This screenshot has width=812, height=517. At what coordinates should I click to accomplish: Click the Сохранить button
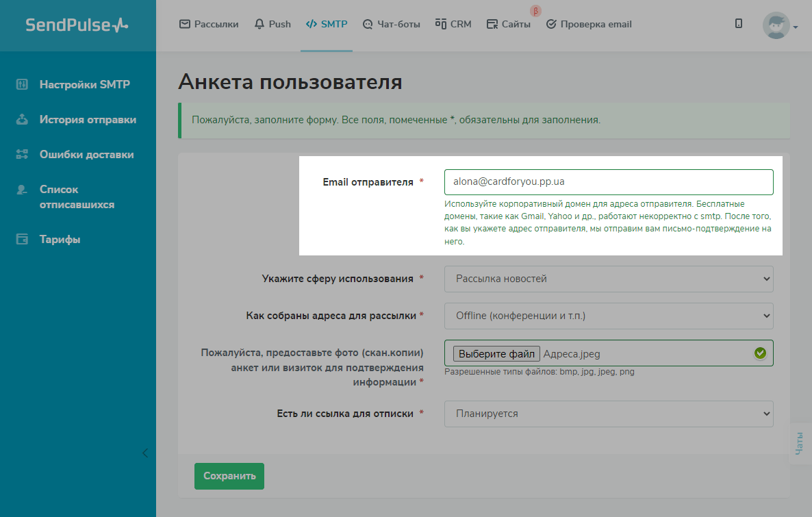229,476
